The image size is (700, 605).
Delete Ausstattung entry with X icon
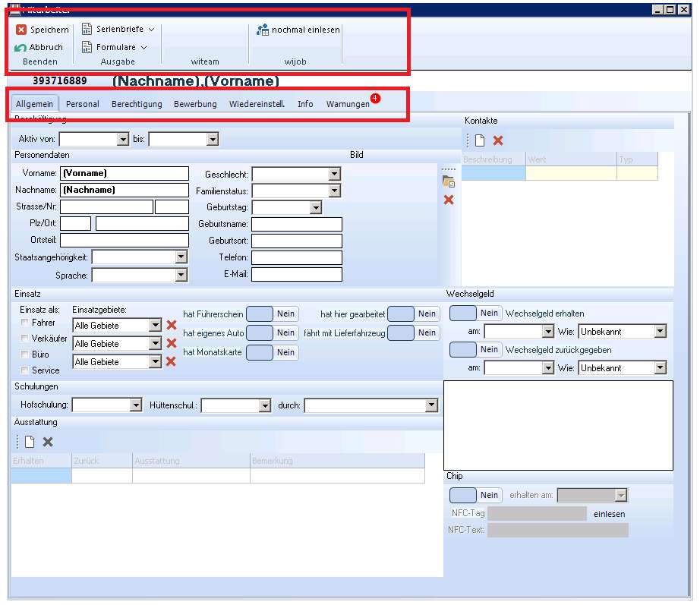pyautogui.click(x=48, y=442)
